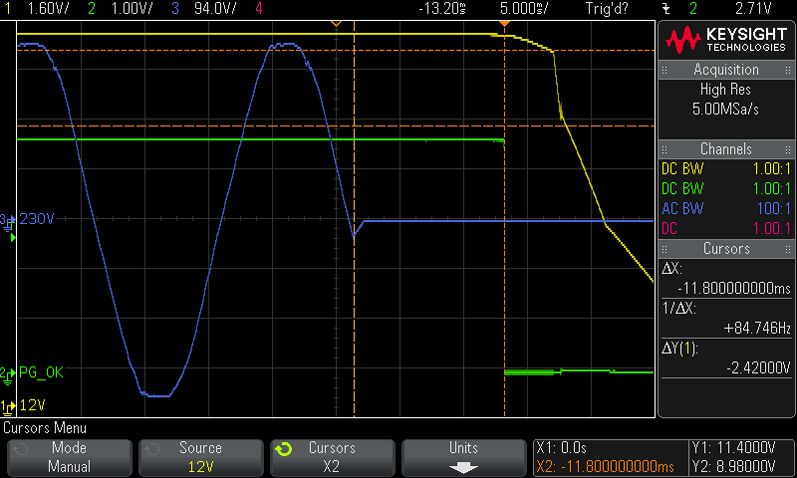Click the Cursors panel header

pos(726,249)
